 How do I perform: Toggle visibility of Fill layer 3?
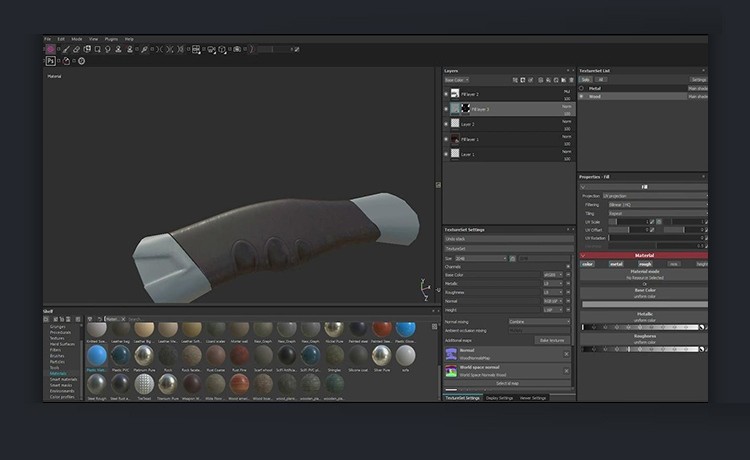pos(446,109)
